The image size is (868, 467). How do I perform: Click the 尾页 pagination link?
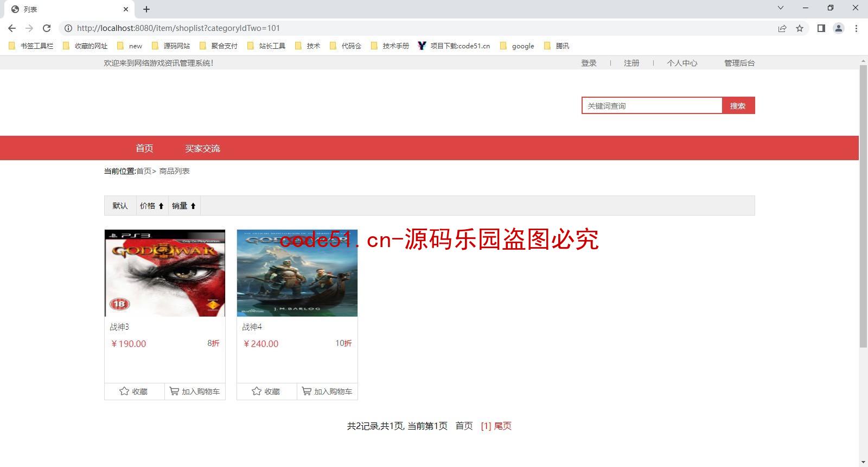point(503,426)
